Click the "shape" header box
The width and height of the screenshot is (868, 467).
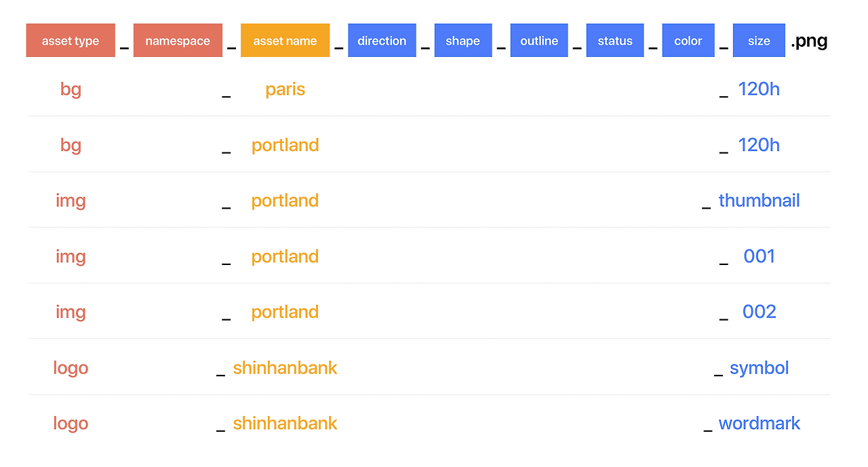(463, 41)
